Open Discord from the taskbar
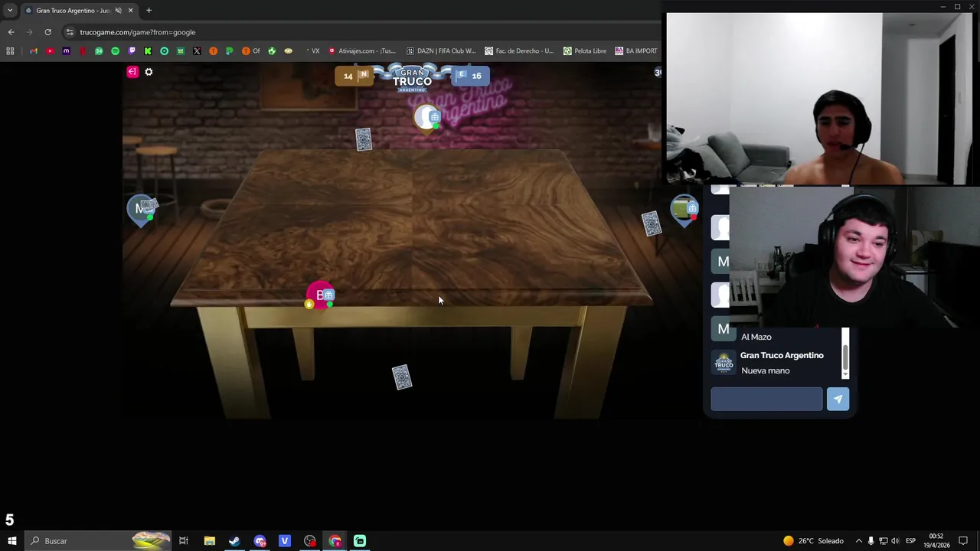The width and height of the screenshot is (980, 551). coord(260,541)
